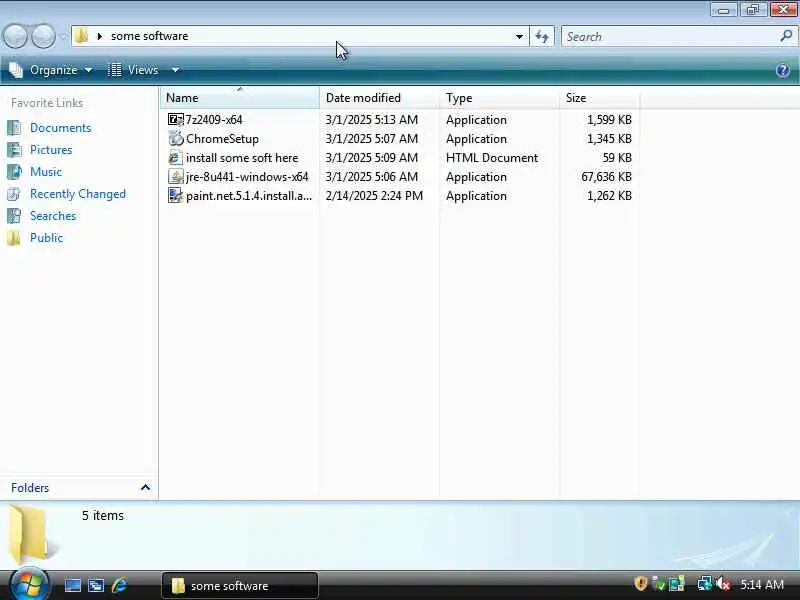Click the Back navigation arrow button
The height and width of the screenshot is (600, 800).
[15, 37]
